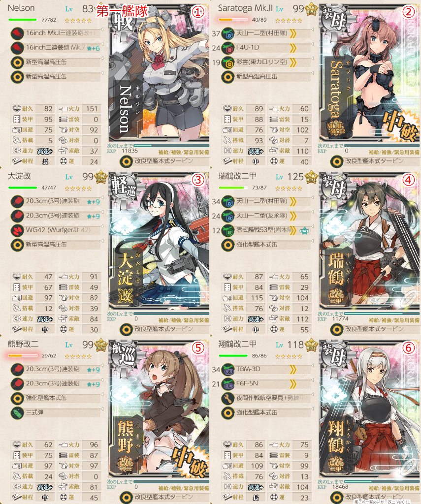Click the 夜間作戦航空要員 wrench icon
The image size is (421, 504).
tap(227, 398)
